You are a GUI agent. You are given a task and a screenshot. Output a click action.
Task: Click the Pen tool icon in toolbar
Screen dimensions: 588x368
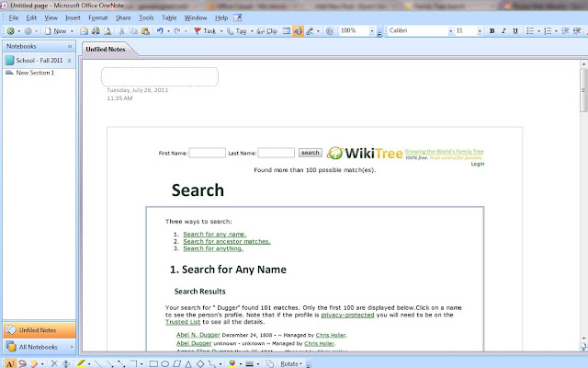[x=310, y=31]
